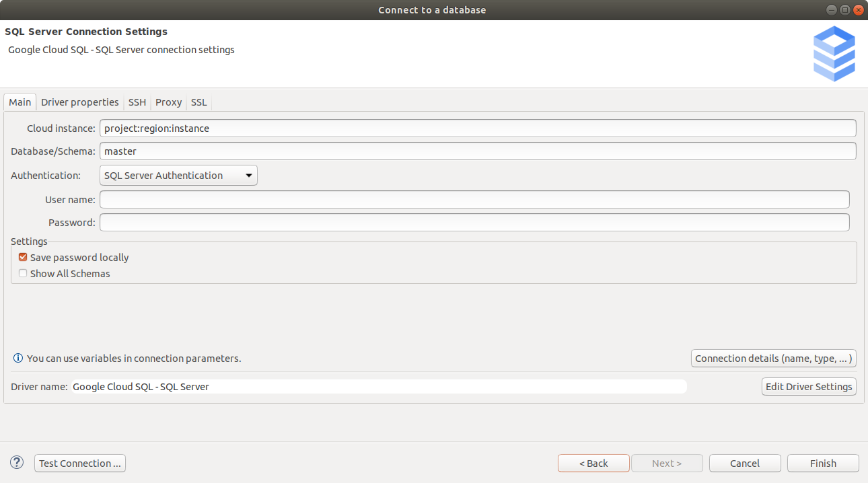Open the SSH tab
Image resolution: width=868 pixels, height=483 pixels.
[x=137, y=102]
